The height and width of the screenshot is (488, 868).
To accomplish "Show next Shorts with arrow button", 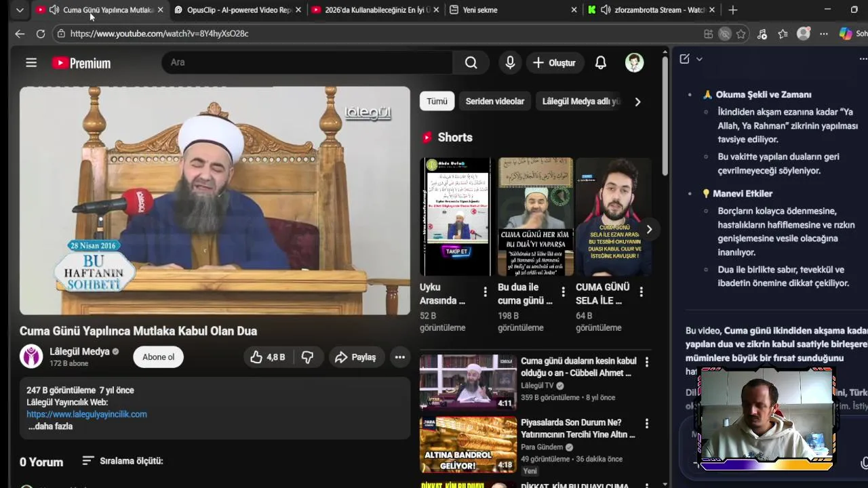I will (649, 229).
